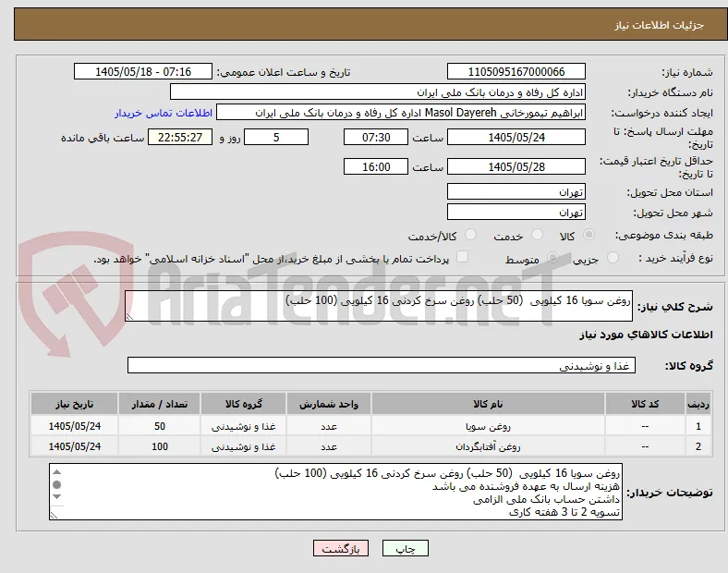Click the چاپ print button
Viewport: 728px width, 573px height.
pos(406,548)
